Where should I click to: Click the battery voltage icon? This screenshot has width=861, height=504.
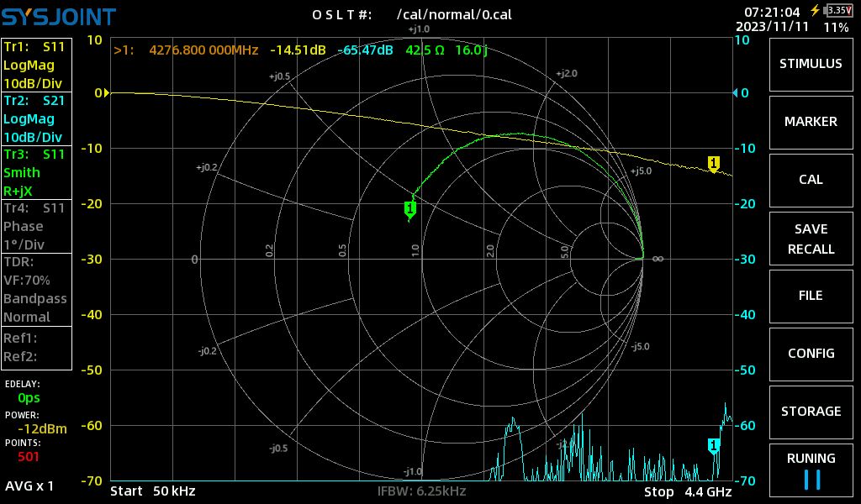click(837, 11)
